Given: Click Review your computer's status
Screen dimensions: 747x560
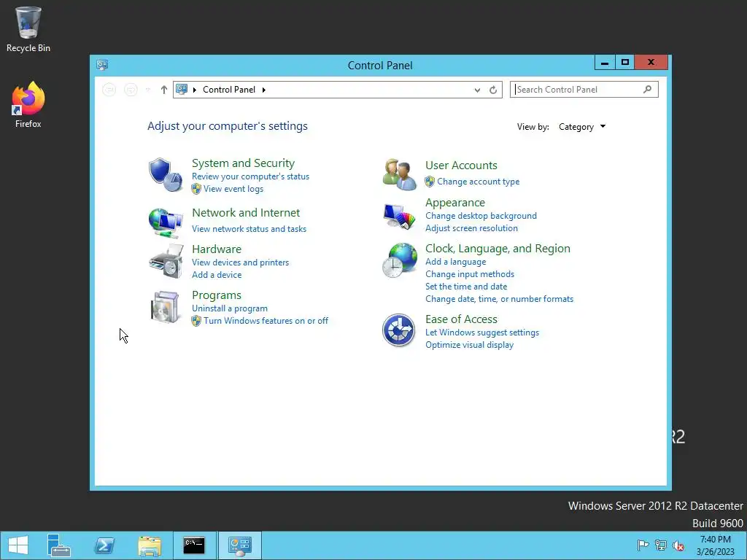Looking at the screenshot, I should (x=251, y=176).
